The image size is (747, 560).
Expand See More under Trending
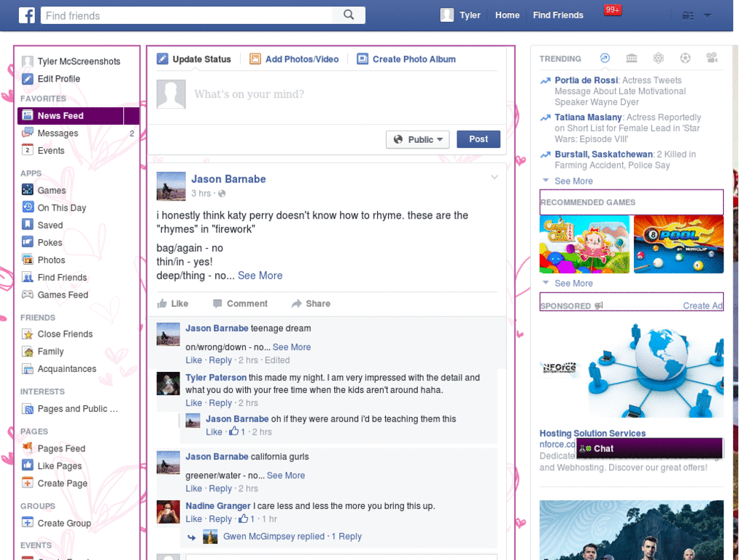[573, 181]
